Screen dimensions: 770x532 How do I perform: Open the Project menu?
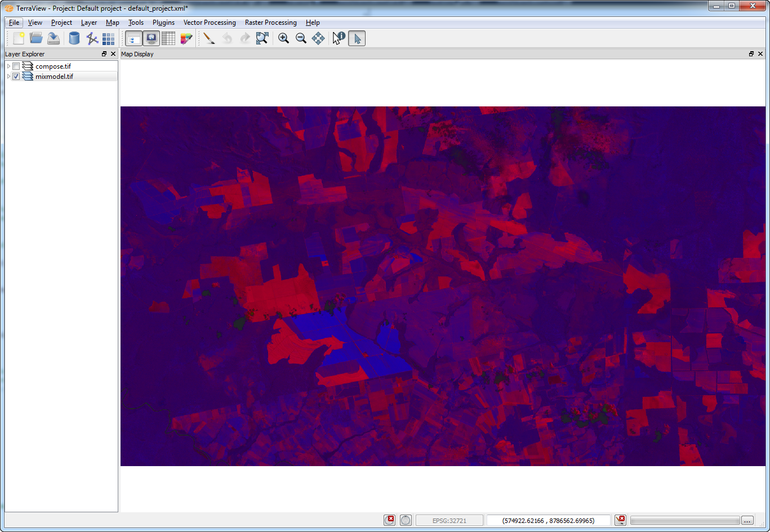(61, 23)
